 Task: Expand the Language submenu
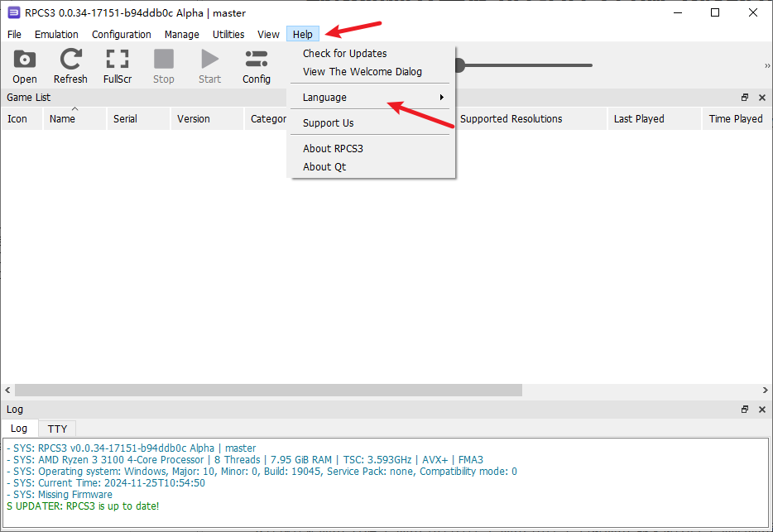[372, 98]
